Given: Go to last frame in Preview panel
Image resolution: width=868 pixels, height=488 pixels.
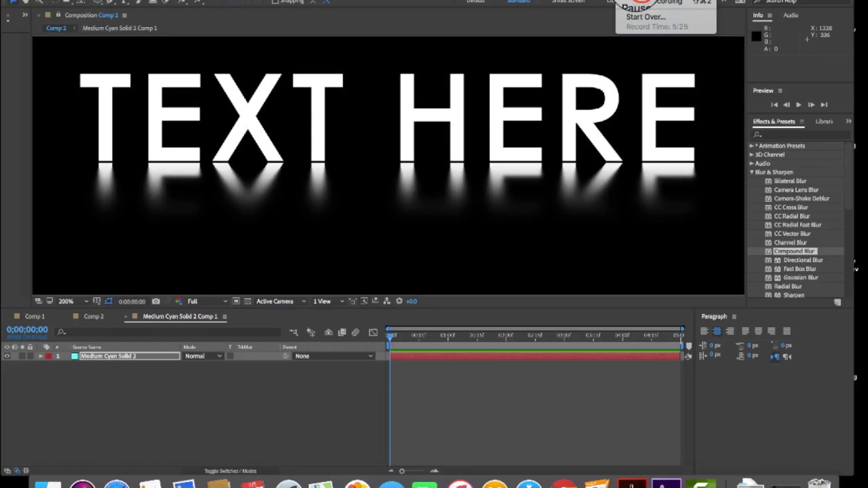Looking at the screenshot, I should click(824, 104).
